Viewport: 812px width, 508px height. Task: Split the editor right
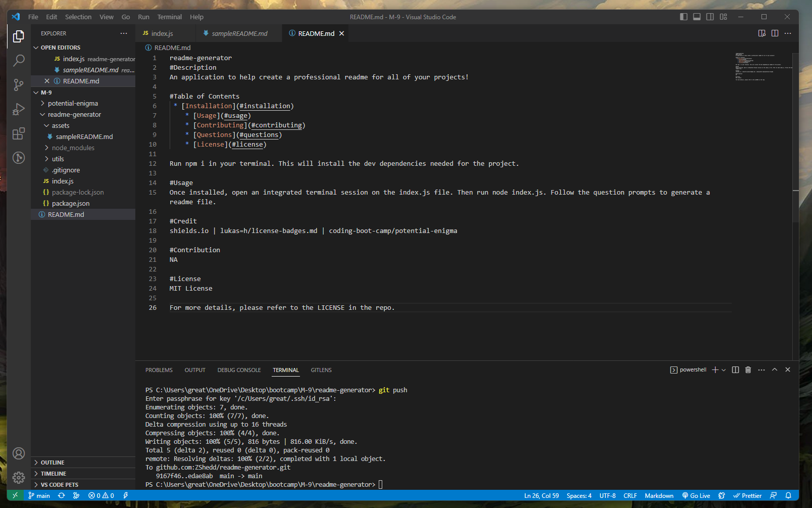point(775,33)
